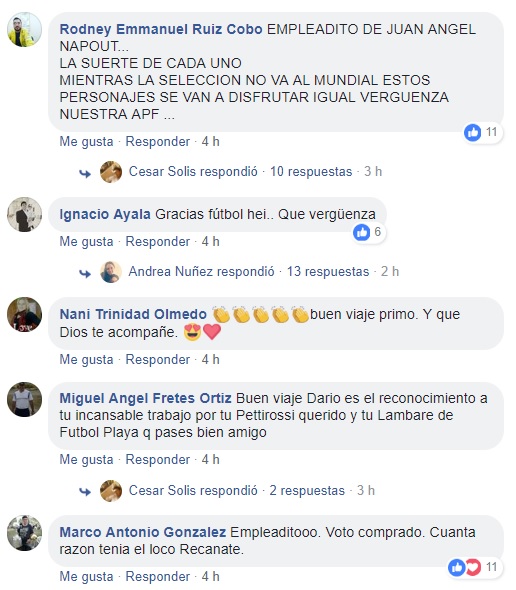Open Marco Antonio Gonzalez's profile name link
This screenshot has width=516, height=590.
click(143, 532)
